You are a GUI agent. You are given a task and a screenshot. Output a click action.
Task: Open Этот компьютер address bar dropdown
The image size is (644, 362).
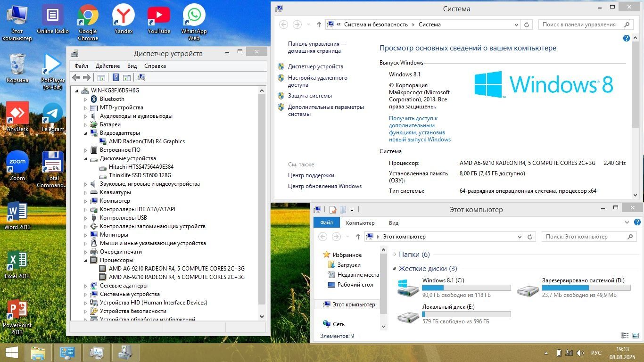coord(520,237)
